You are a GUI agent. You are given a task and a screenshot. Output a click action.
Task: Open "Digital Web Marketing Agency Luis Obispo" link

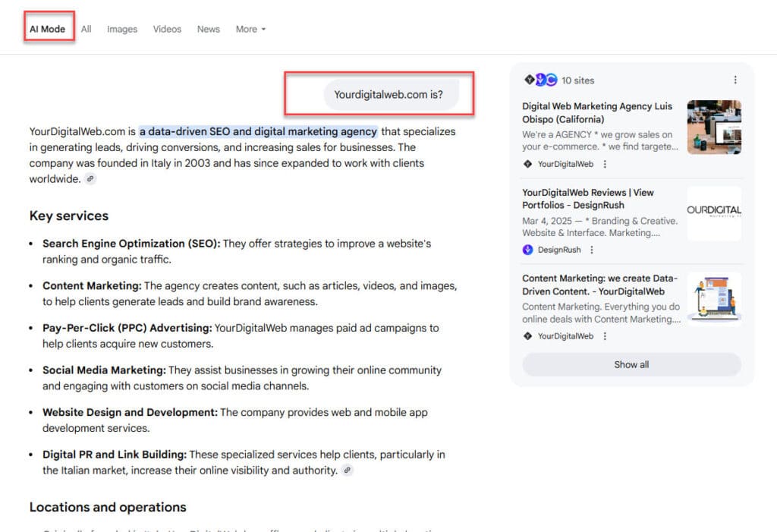pyautogui.click(x=597, y=113)
